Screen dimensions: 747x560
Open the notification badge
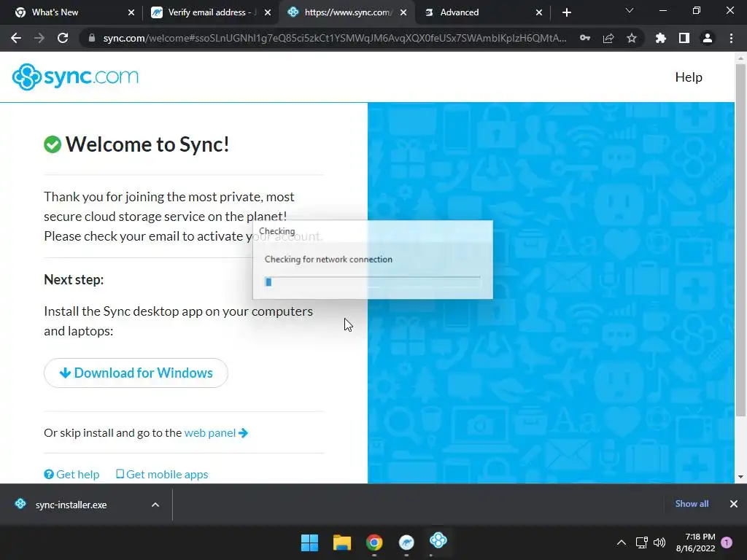coord(727,542)
